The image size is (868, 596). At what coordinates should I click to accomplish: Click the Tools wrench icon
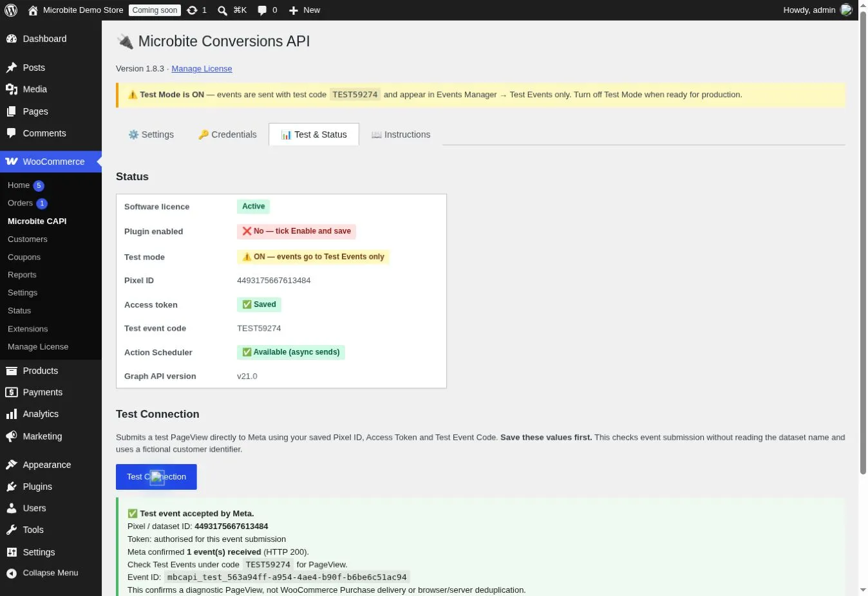pyautogui.click(x=12, y=530)
